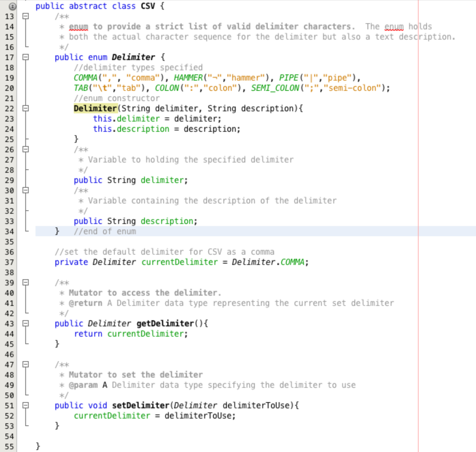Click the enum name Delimiter on line 17
This screenshot has height=452, width=476.
point(134,57)
